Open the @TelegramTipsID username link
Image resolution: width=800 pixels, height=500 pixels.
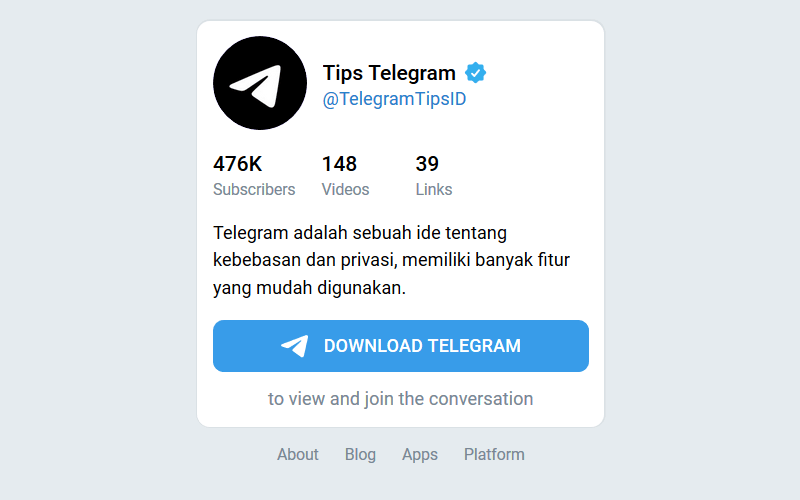394,99
